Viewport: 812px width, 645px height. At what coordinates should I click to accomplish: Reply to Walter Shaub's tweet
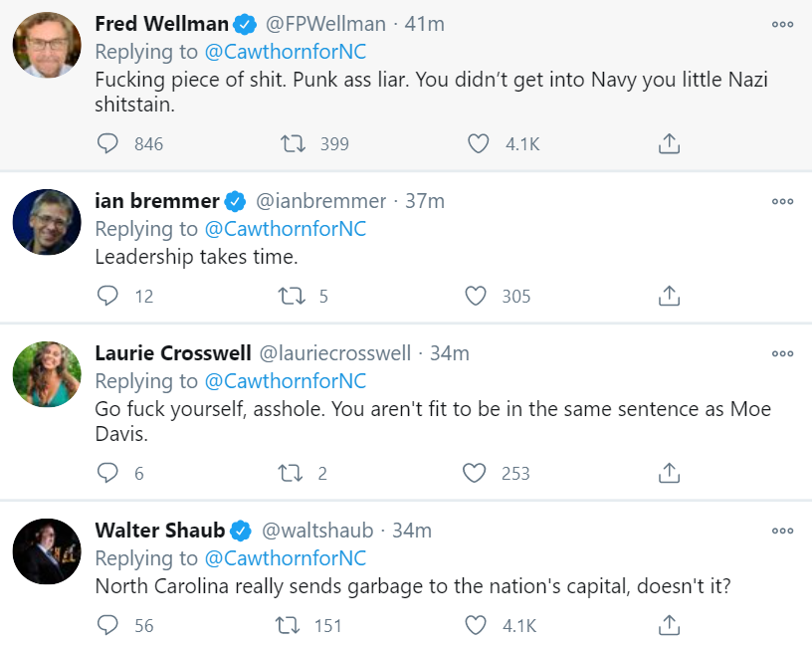point(108,625)
